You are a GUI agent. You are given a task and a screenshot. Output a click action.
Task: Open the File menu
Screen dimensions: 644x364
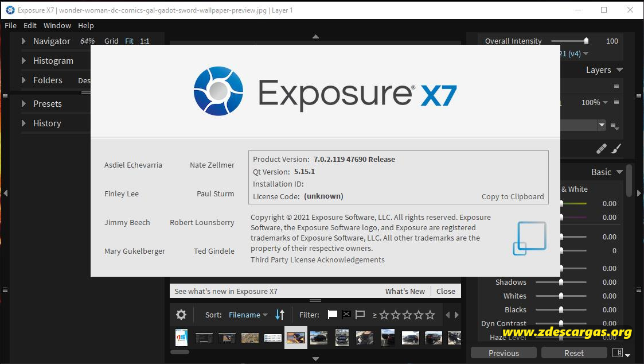[x=11, y=25]
